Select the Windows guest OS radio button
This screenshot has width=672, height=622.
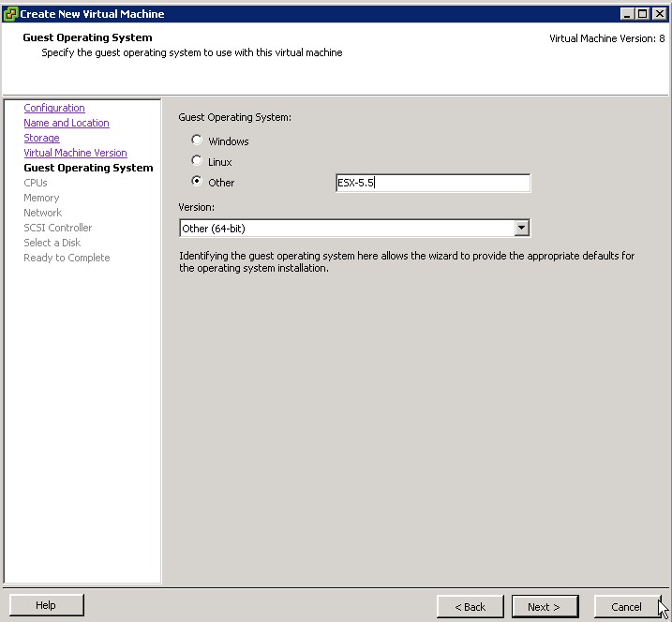(x=197, y=141)
